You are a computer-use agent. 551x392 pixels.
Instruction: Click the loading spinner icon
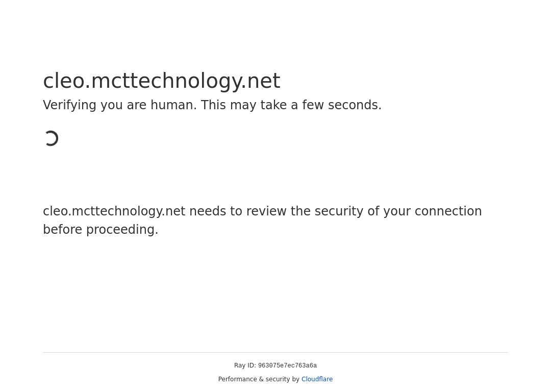pyautogui.click(x=52, y=138)
